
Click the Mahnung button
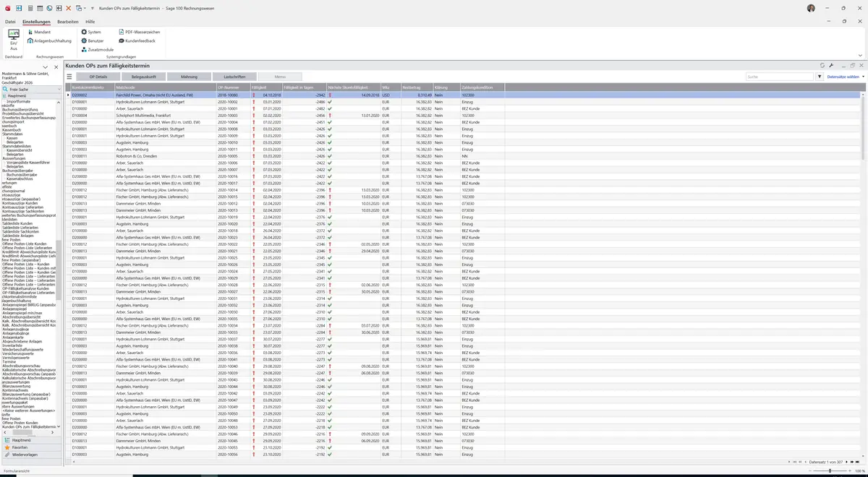coord(189,77)
